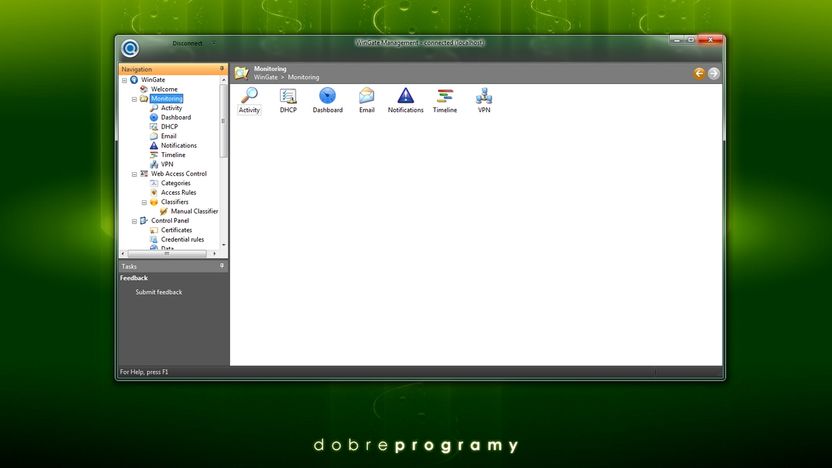Select the Control Panel node
Image resolution: width=832 pixels, height=468 pixels.
pyautogui.click(x=170, y=221)
